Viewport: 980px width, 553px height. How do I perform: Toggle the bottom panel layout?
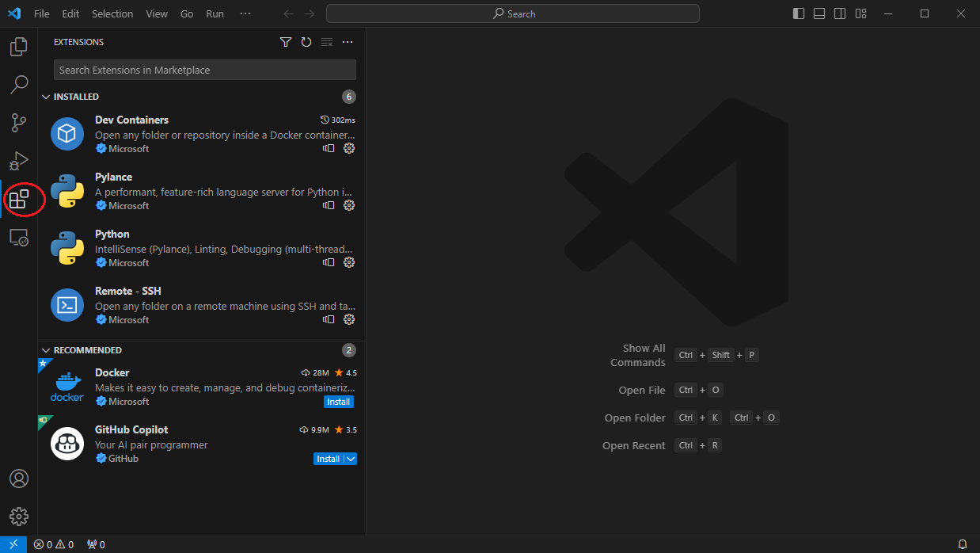coord(819,13)
